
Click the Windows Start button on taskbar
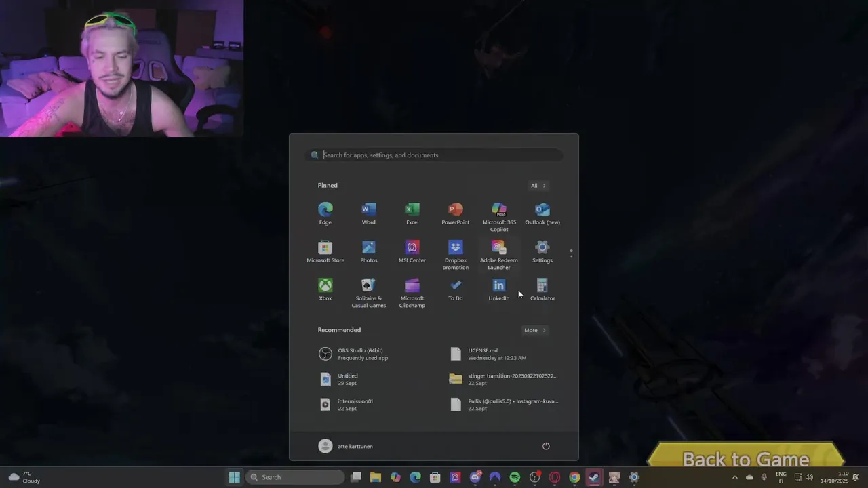pyautogui.click(x=234, y=477)
